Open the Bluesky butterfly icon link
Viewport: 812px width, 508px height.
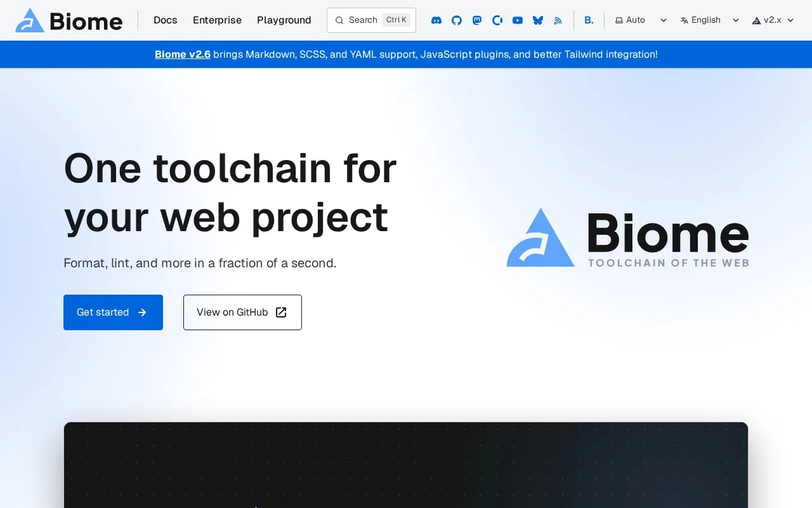pos(538,20)
